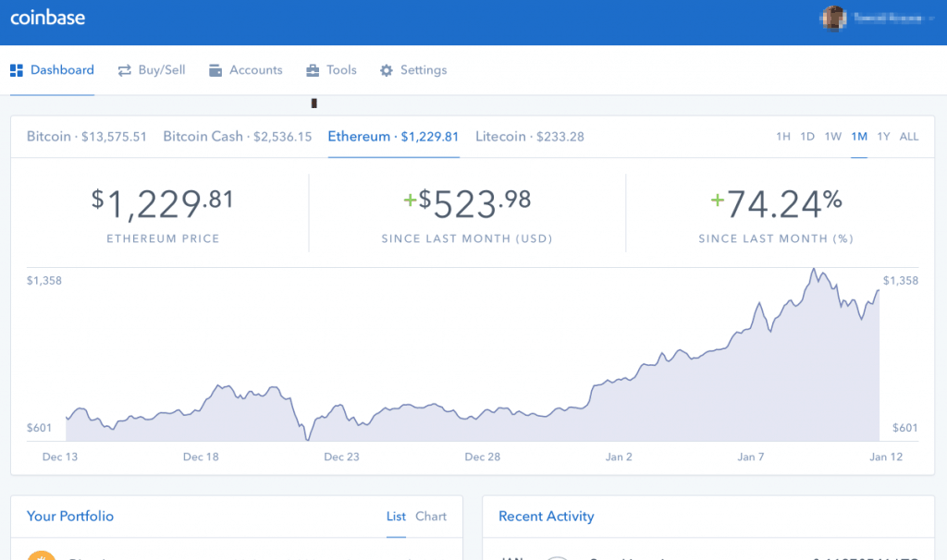Open the Accounts page label
The width and height of the screenshot is (947, 560).
[x=256, y=70]
